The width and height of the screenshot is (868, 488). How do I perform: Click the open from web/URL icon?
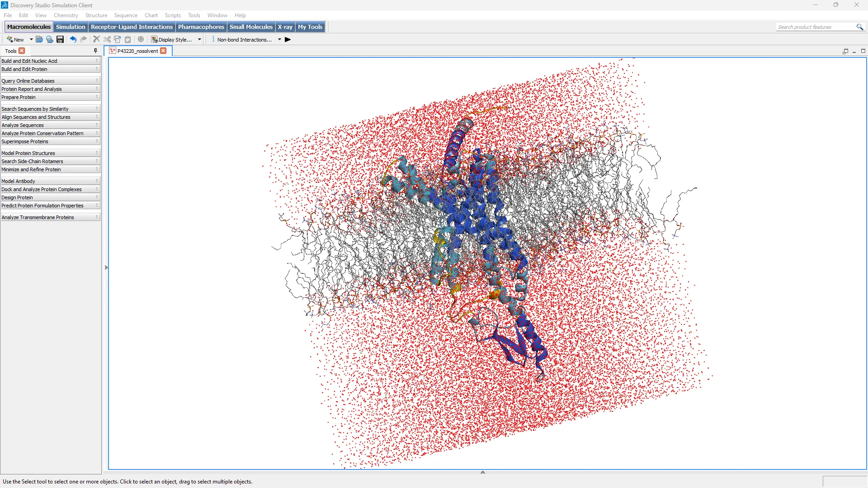[x=50, y=40]
